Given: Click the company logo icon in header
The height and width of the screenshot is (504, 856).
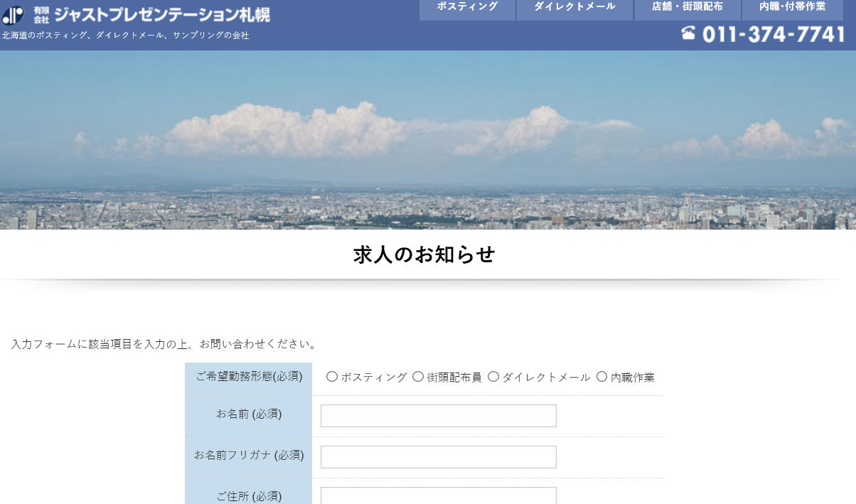Looking at the screenshot, I should (x=13, y=14).
